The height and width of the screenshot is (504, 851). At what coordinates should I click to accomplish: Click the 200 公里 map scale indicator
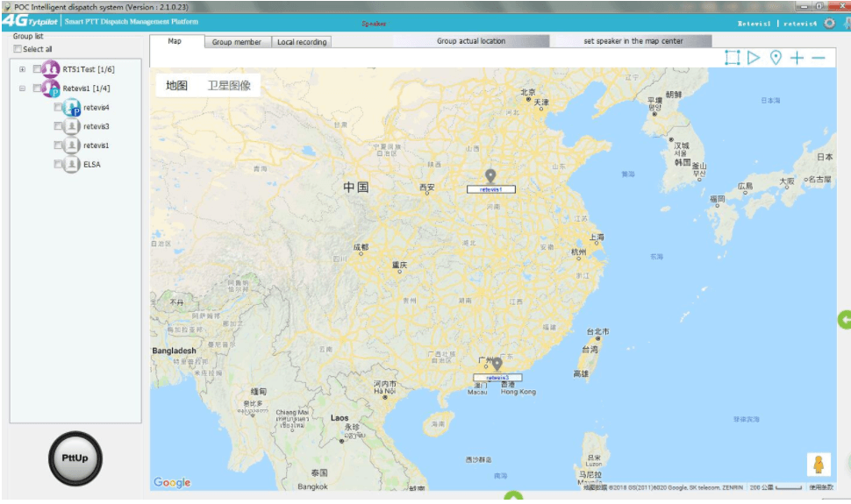pyautogui.click(x=776, y=487)
